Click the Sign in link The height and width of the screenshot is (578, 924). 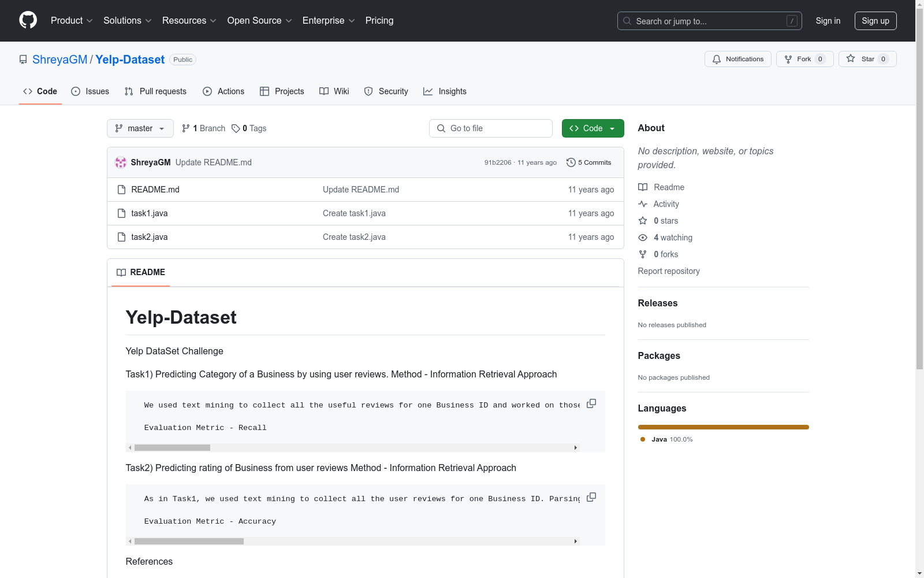828,21
